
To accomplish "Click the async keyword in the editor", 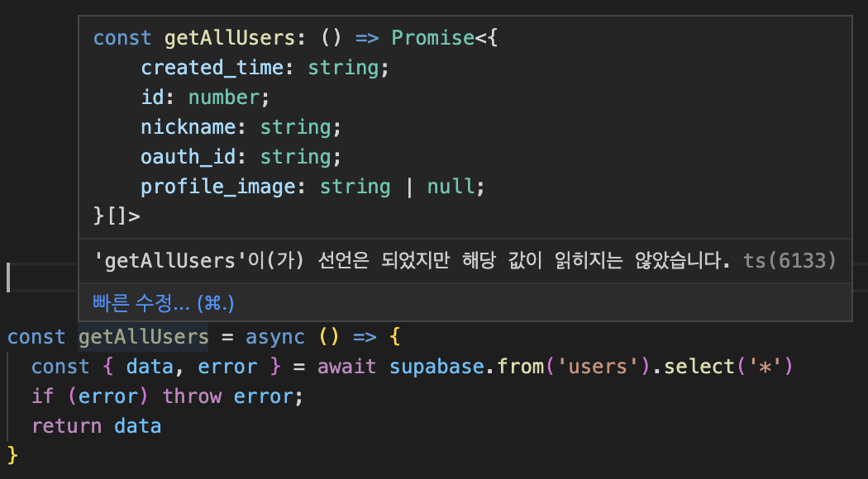I will 275,337.
